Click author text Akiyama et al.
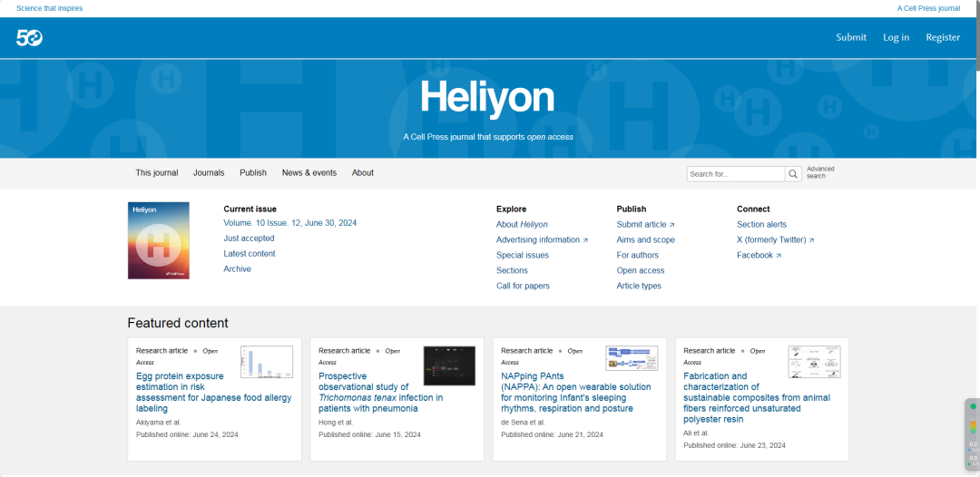Image resolution: width=980 pixels, height=477 pixels. click(x=158, y=423)
